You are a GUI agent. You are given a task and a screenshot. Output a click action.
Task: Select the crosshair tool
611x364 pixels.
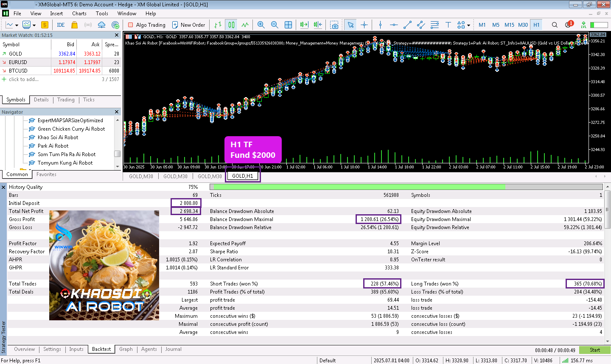click(364, 25)
